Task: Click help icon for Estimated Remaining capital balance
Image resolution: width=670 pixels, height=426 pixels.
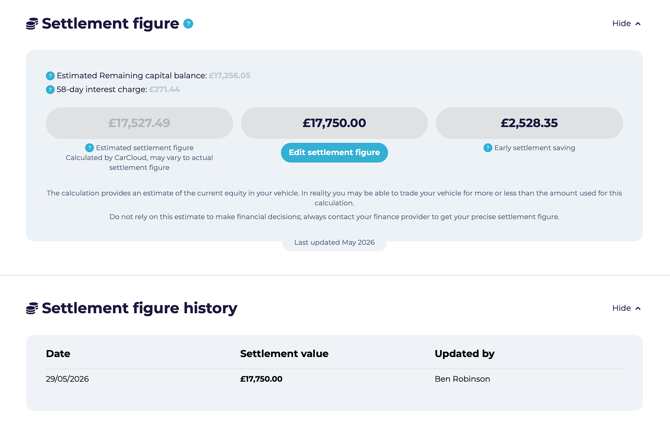Action: 50,76
